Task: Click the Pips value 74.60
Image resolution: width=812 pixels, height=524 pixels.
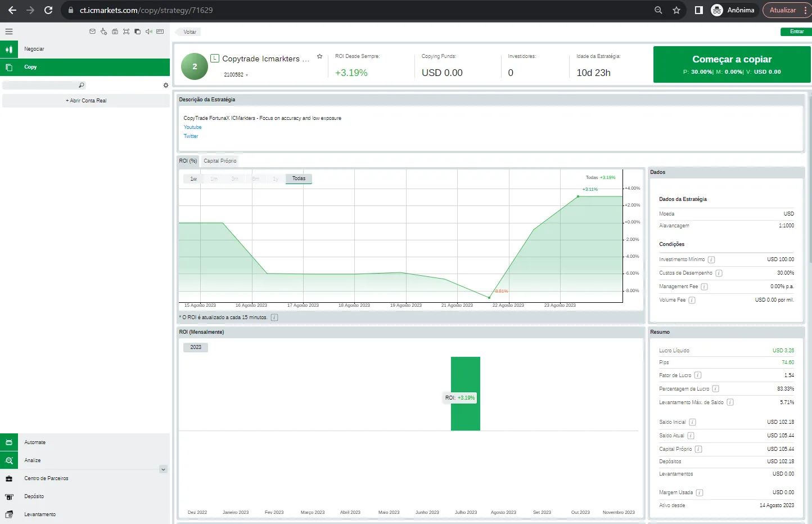Action: tap(788, 362)
